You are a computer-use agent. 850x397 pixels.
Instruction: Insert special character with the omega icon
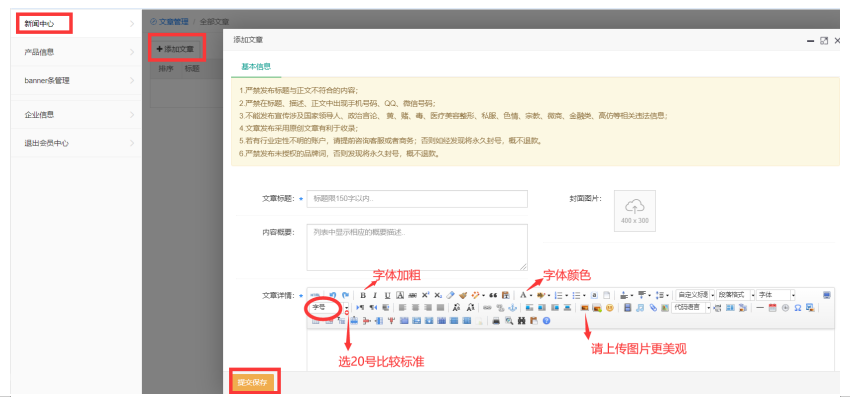click(x=798, y=308)
